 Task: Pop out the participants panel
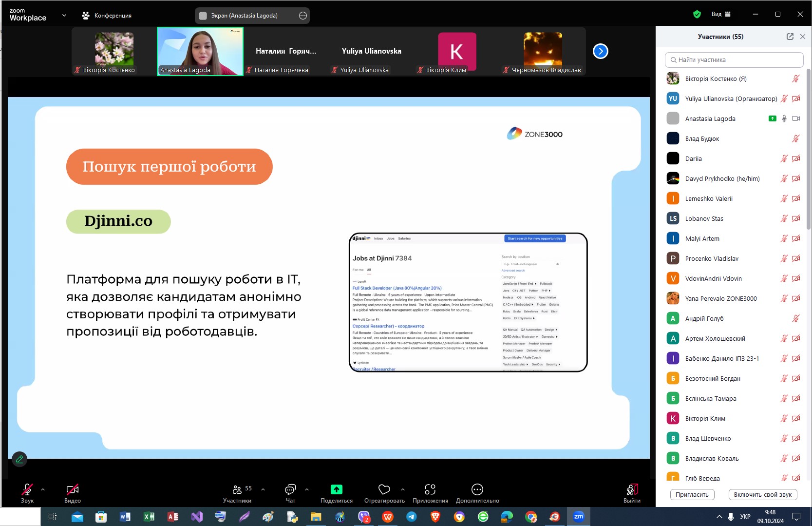790,37
